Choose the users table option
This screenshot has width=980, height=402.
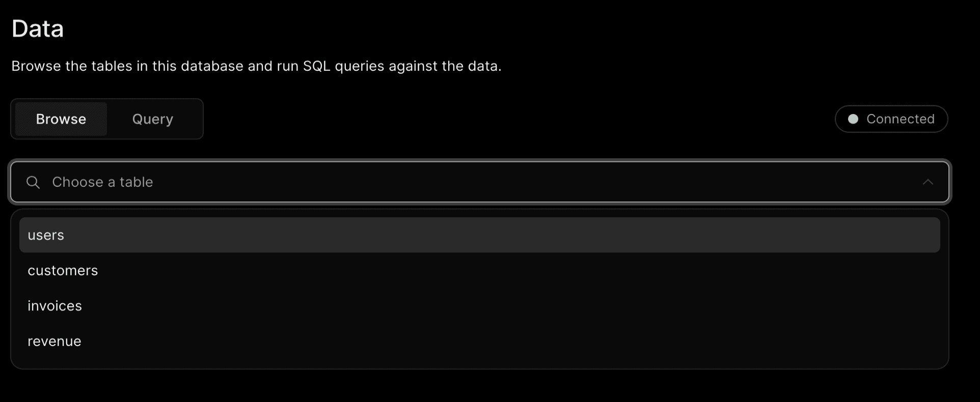click(x=480, y=235)
